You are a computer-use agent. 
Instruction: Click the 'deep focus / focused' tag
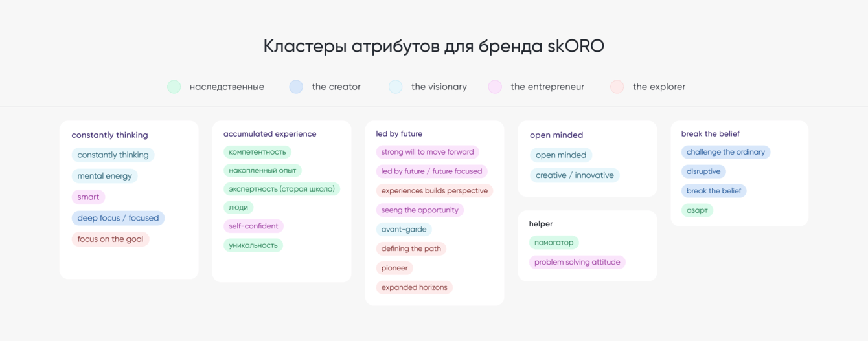coord(118,218)
